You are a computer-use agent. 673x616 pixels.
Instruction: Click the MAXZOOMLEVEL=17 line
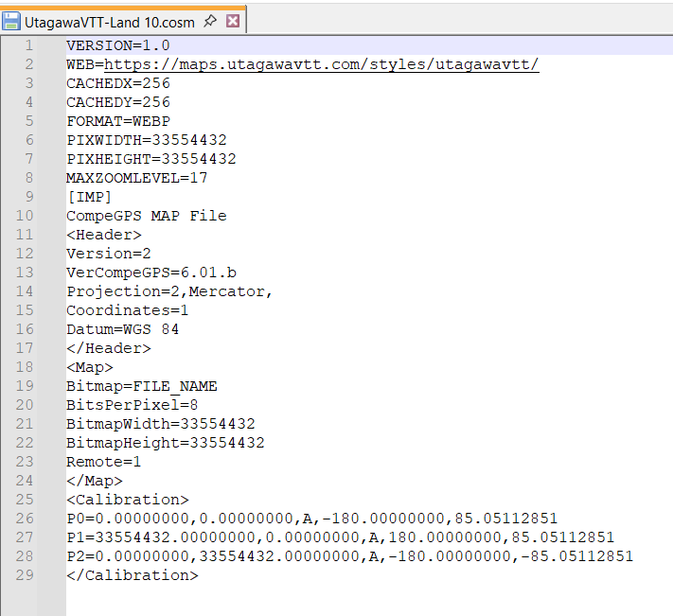point(137,178)
